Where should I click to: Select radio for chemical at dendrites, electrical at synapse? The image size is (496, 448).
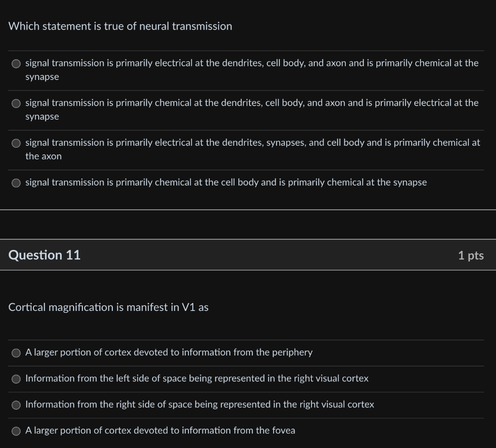16,104
